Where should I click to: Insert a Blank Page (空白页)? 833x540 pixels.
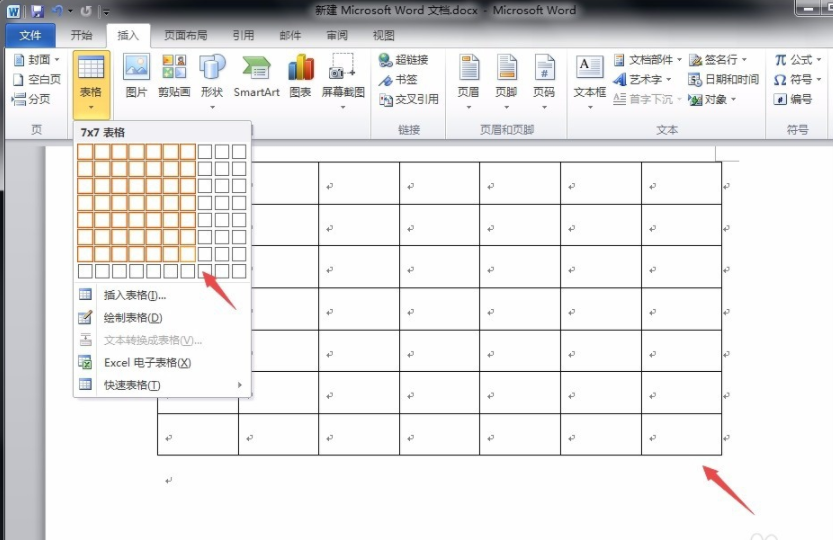coord(37,80)
